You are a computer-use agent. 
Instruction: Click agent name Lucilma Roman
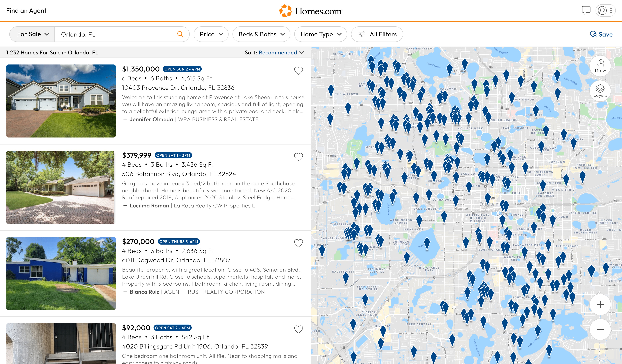click(x=149, y=206)
